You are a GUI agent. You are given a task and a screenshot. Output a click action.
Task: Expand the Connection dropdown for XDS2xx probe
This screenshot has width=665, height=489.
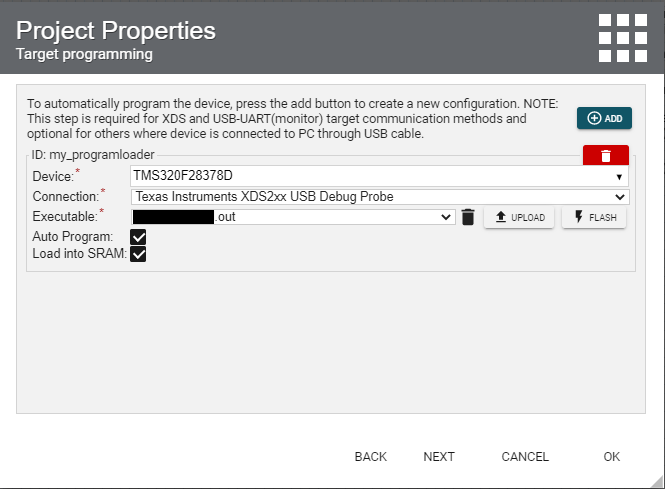[380, 196]
